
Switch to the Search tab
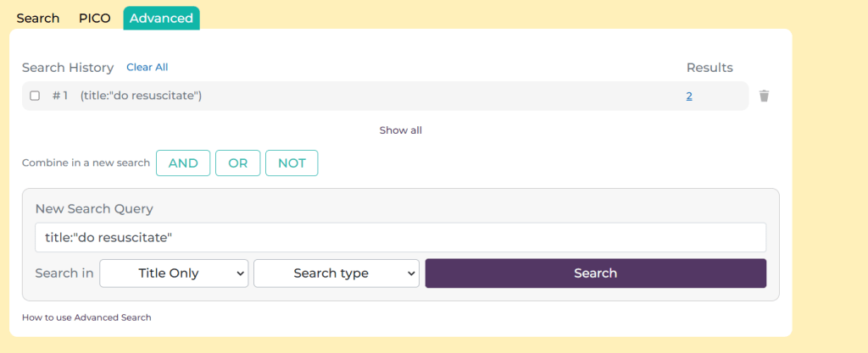[38, 18]
